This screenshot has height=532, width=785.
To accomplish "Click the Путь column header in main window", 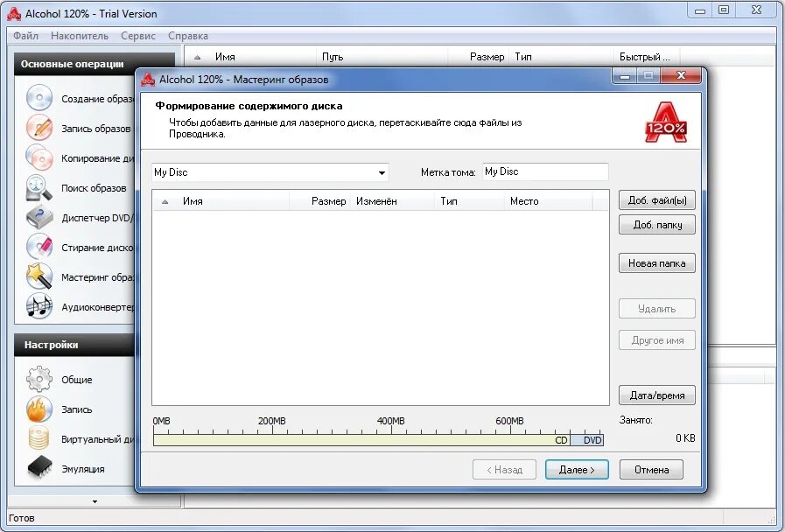I will [382, 57].
